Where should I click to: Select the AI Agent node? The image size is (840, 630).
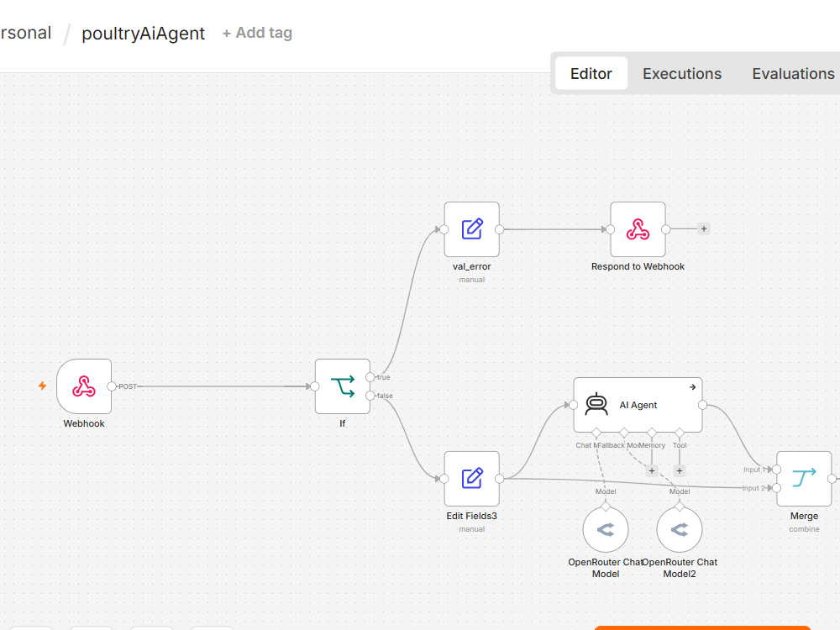[638, 405]
